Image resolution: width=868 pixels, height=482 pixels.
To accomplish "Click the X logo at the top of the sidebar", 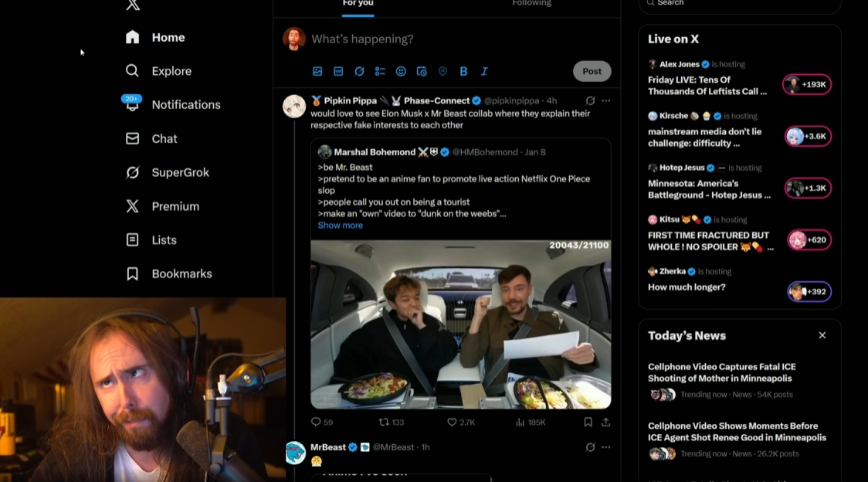I will pyautogui.click(x=132, y=5).
